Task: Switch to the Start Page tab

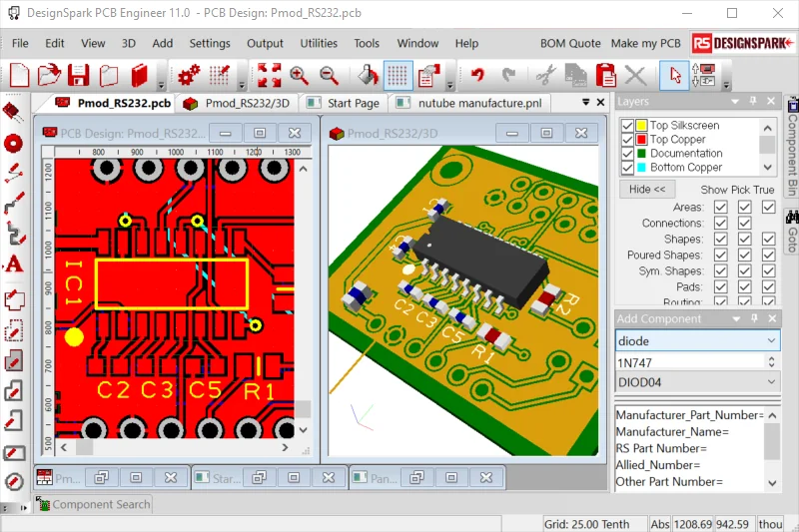Action: pos(344,104)
